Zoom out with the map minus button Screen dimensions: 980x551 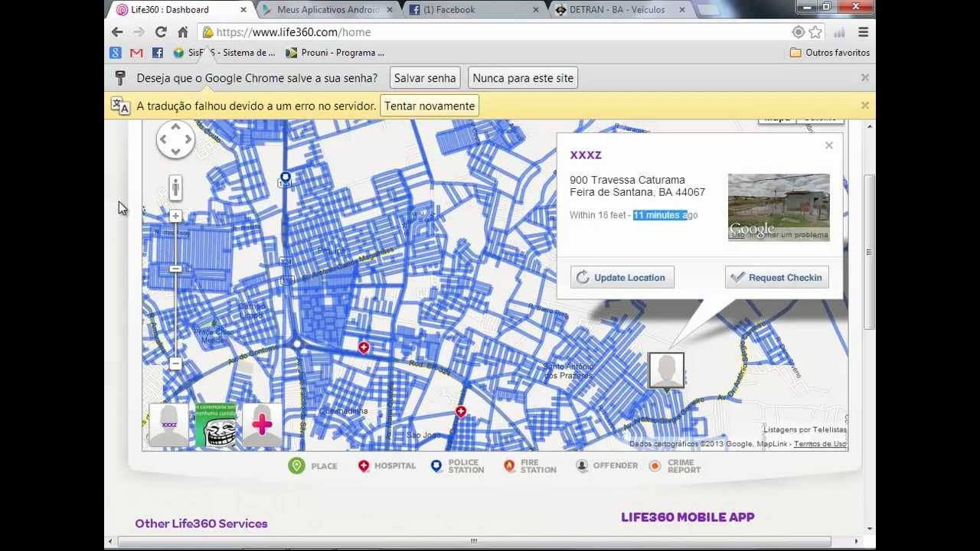click(175, 364)
